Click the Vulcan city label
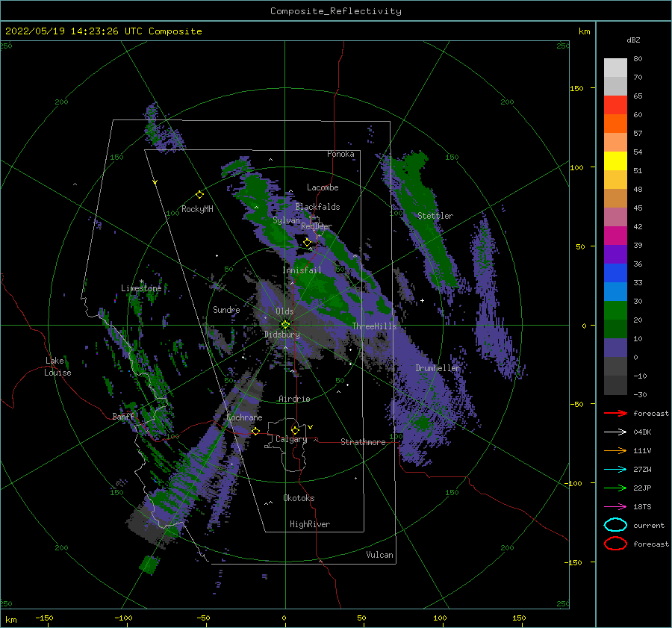 [x=380, y=555]
